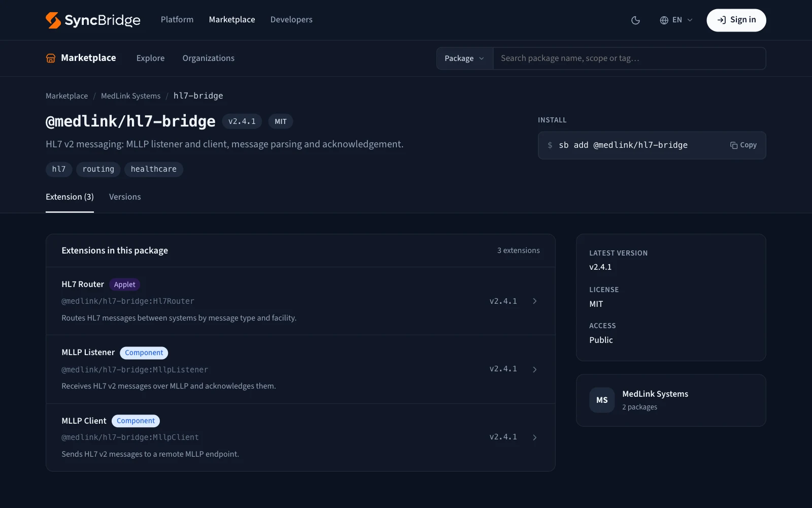The height and width of the screenshot is (508, 812).
Task: Expand MLLP Client row chevron
Action: [535, 437]
